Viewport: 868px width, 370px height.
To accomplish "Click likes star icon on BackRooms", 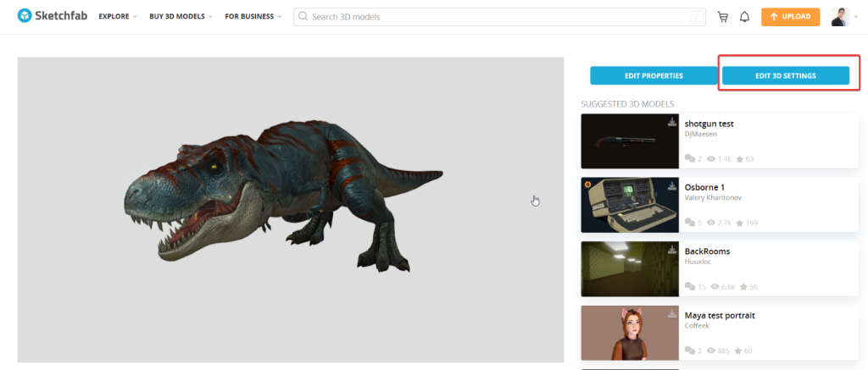I will tap(743, 286).
